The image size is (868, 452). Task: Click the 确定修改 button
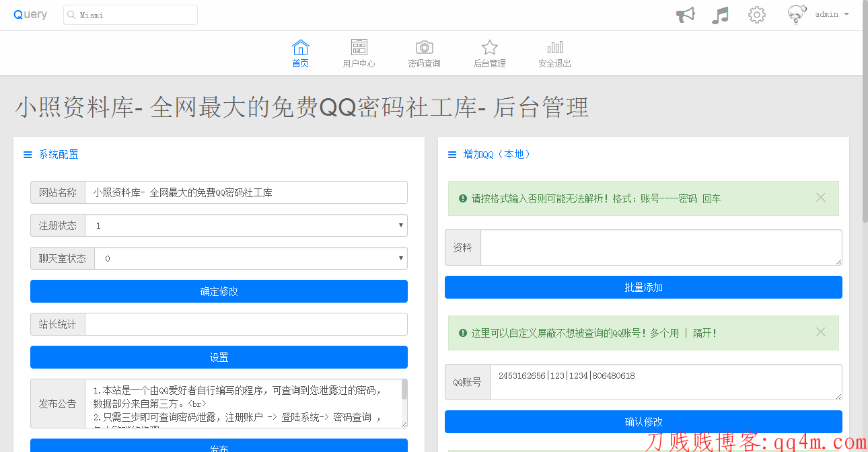coord(219,291)
